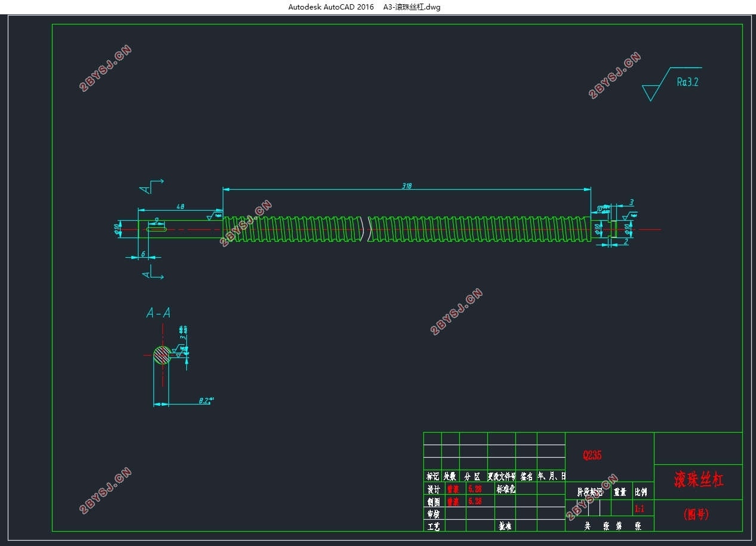
Task: Select the "分区" column header
Action: [473, 476]
